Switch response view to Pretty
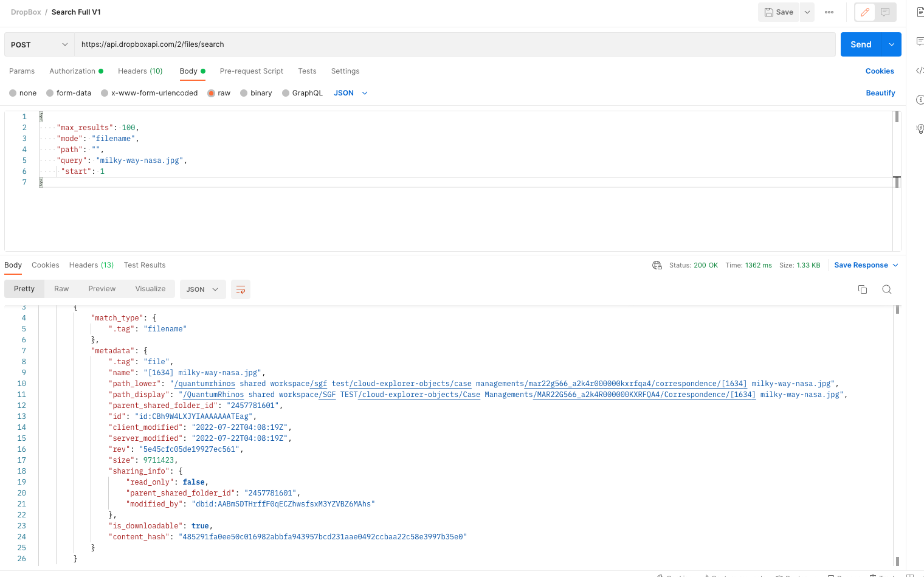Image resolution: width=924 pixels, height=577 pixels. [24, 289]
